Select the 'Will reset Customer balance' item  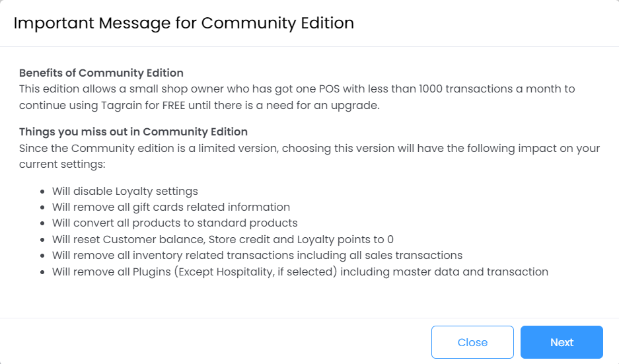point(223,239)
